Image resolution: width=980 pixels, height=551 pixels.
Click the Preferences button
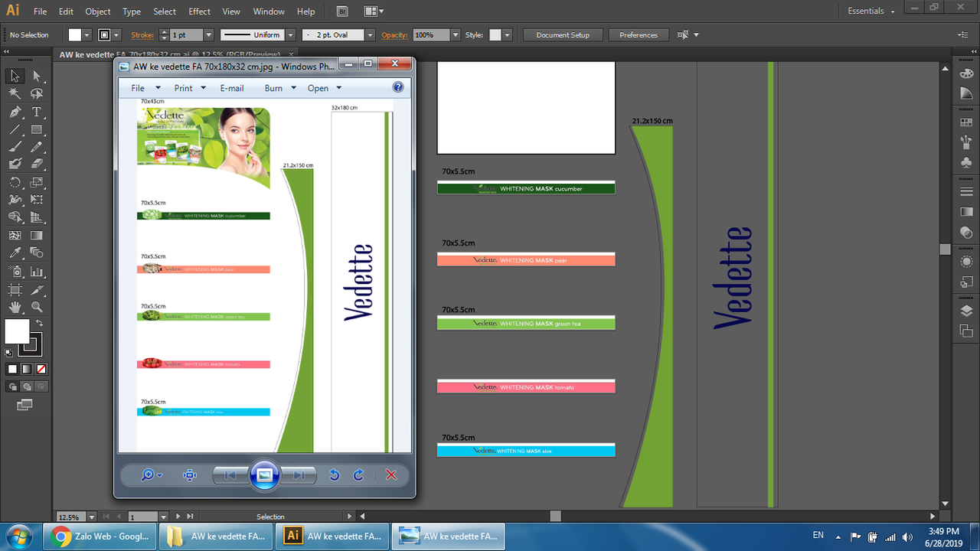[x=639, y=35]
